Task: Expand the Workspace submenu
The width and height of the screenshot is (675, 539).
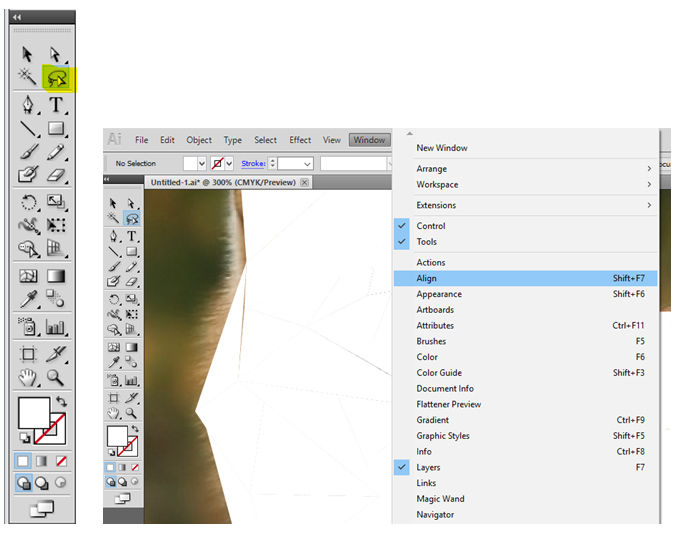Action: tap(437, 185)
